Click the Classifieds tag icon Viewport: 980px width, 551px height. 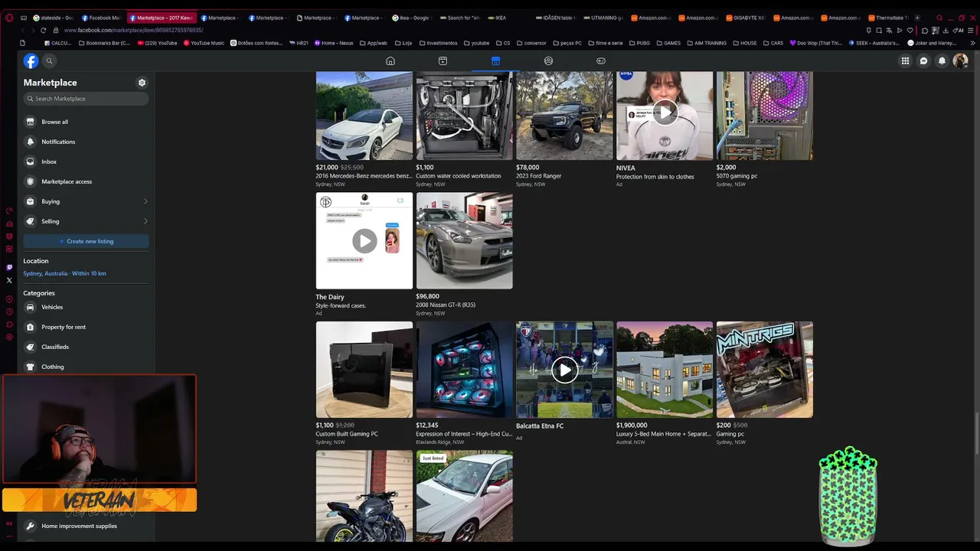[31, 347]
